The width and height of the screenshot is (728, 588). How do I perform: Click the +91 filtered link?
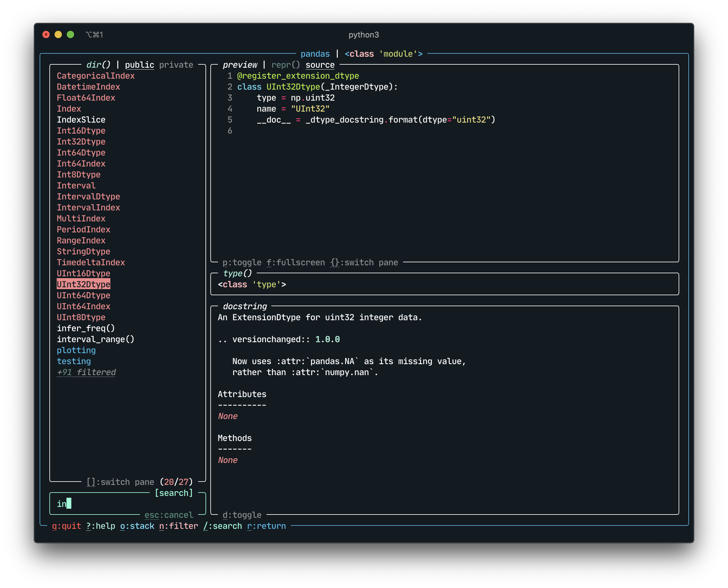86,372
